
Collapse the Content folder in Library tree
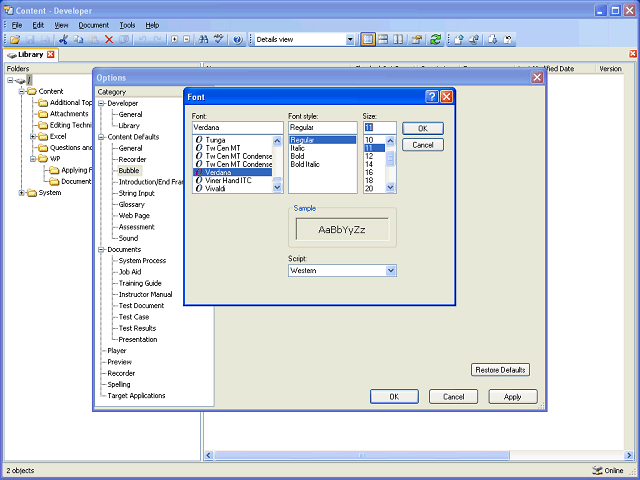(x=22, y=91)
